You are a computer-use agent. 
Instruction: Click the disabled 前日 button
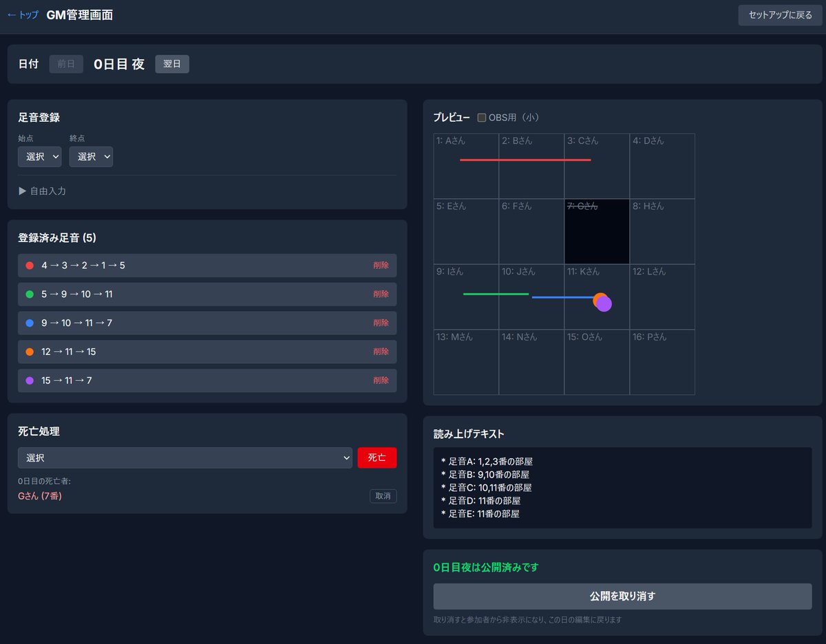[x=66, y=64]
